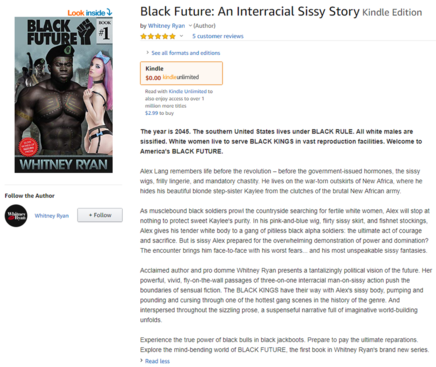Click the round Whitney Ryan author avatar

pyautogui.click(x=16, y=216)
